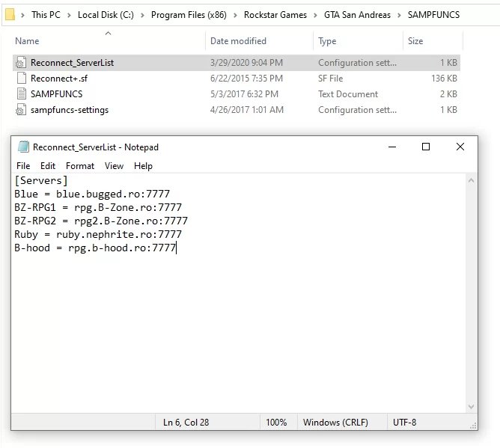The width and height of the screenshot is (500, 448).
Task: Open the Help menu in Notepad
Action: [x=143, y=166]
